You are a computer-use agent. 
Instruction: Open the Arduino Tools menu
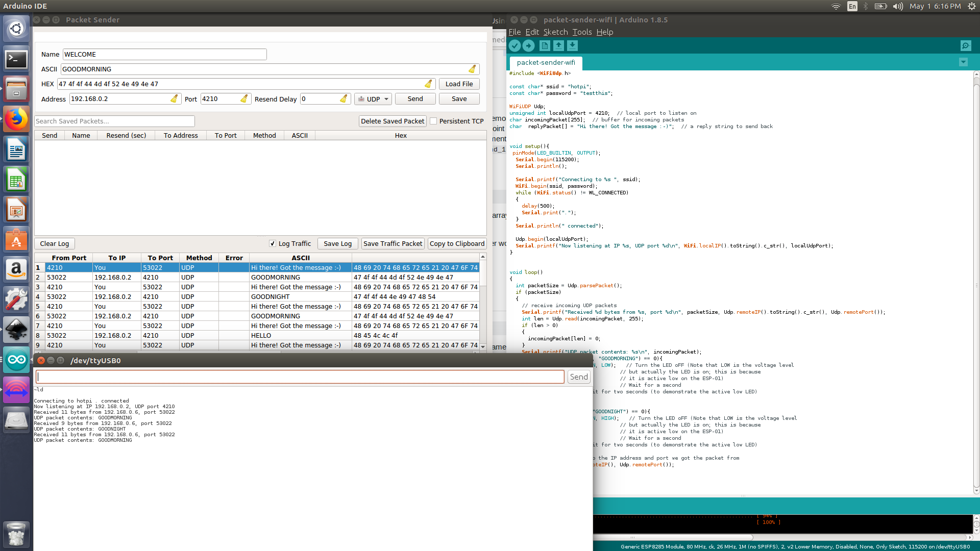pos(582,32)
